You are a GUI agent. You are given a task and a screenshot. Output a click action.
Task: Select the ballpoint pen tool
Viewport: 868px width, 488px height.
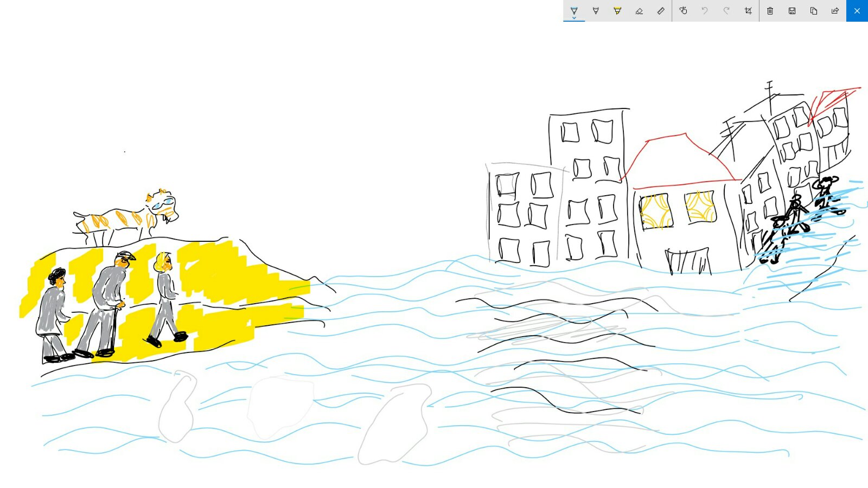click(574, 11)
